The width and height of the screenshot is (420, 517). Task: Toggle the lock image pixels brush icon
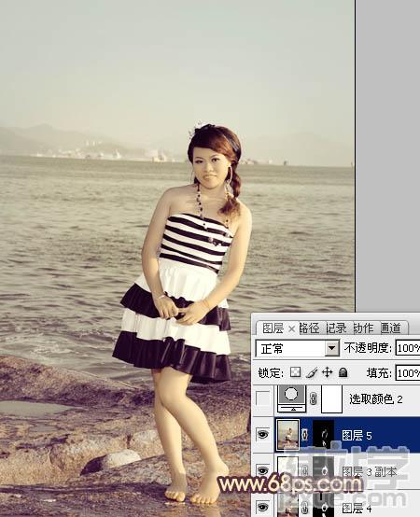tap(311, 372)
